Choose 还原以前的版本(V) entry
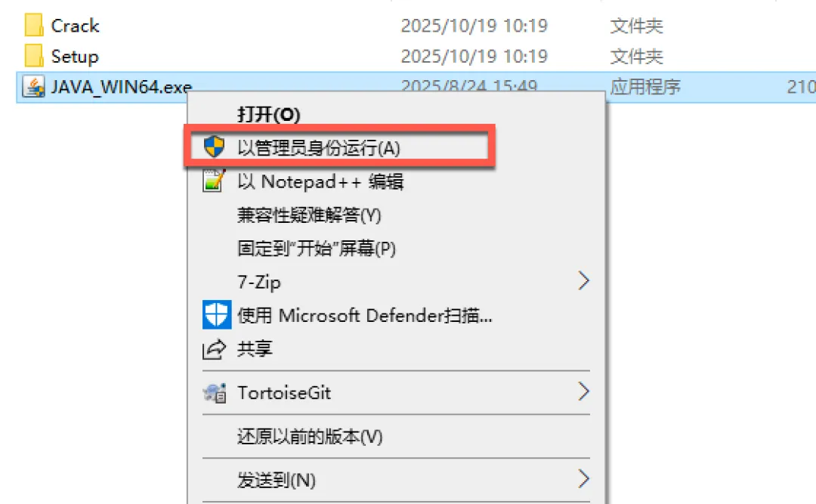The height and width of the screenshot is (504, 816). (x=310, y=436)
